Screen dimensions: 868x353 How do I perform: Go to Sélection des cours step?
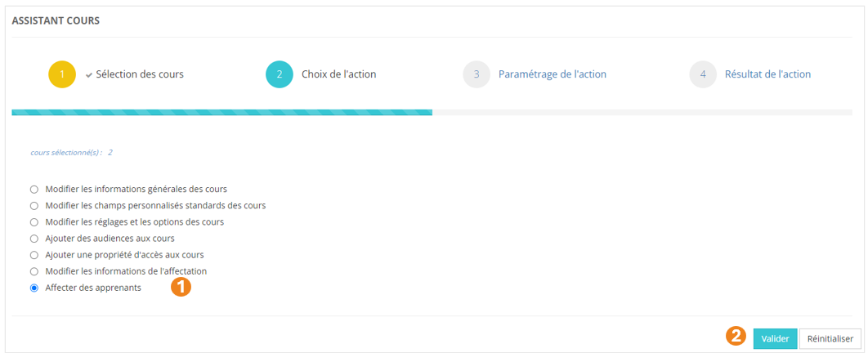coord(140,74)
